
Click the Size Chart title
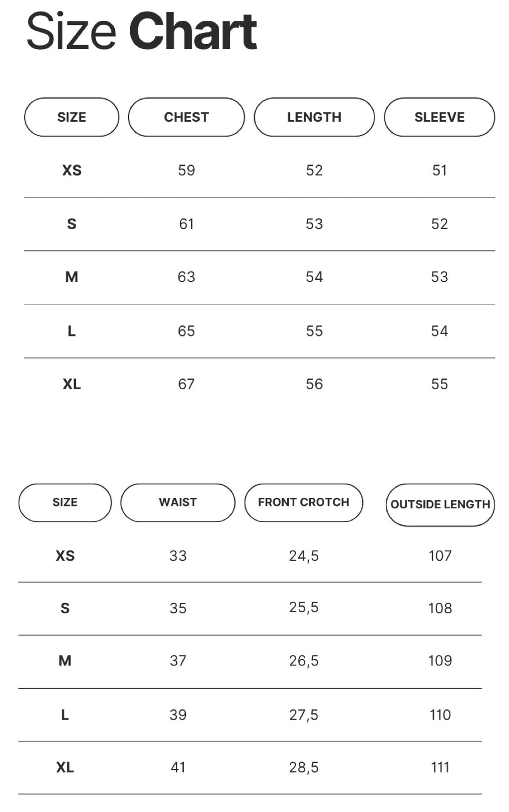(142, 32)
